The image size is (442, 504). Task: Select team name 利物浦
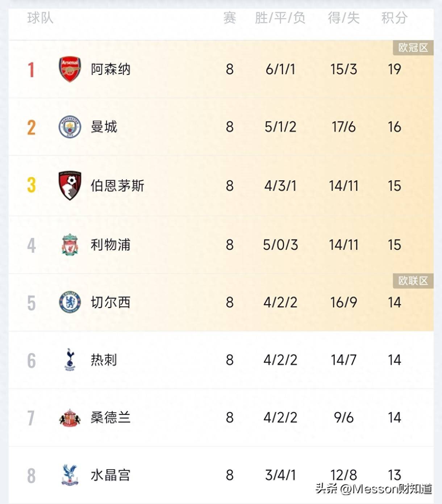(x=110, y=245)
